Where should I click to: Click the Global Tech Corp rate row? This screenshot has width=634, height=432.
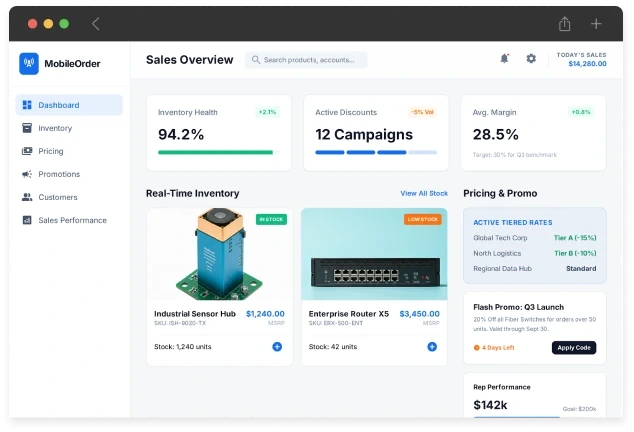click(535, 238)
